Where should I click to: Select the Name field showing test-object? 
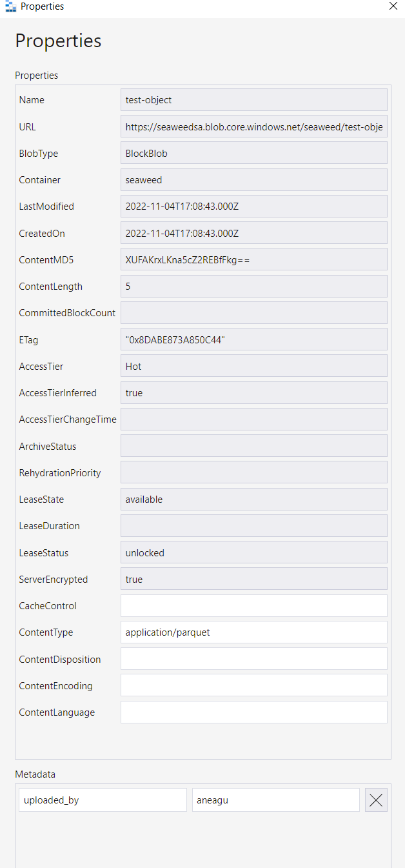[253, 99]
